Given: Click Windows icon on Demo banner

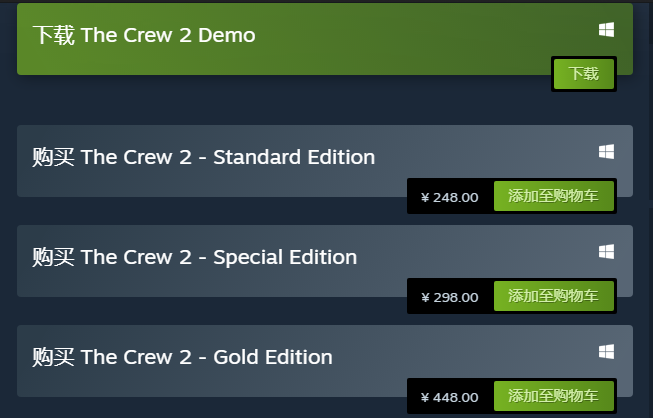Looking at the screenshot, I should [x=606, y=30].
